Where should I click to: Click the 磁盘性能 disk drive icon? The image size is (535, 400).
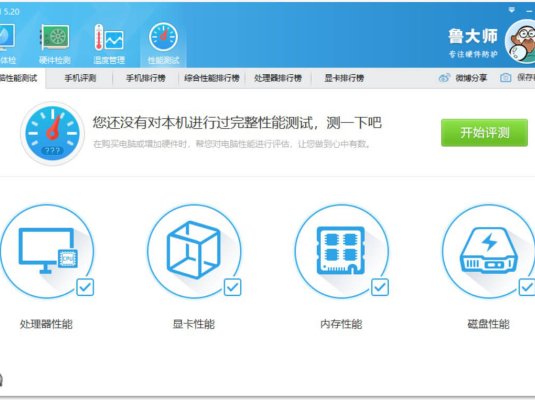(489, 251)
